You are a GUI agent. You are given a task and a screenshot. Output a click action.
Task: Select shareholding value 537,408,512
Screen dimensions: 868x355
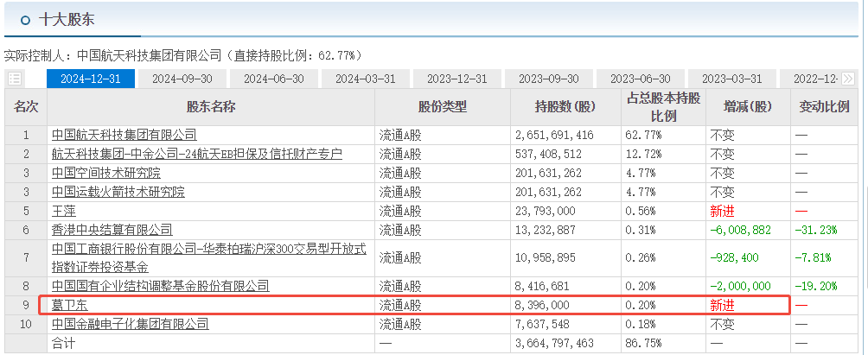pyautogui.click(x=548, y=154)
